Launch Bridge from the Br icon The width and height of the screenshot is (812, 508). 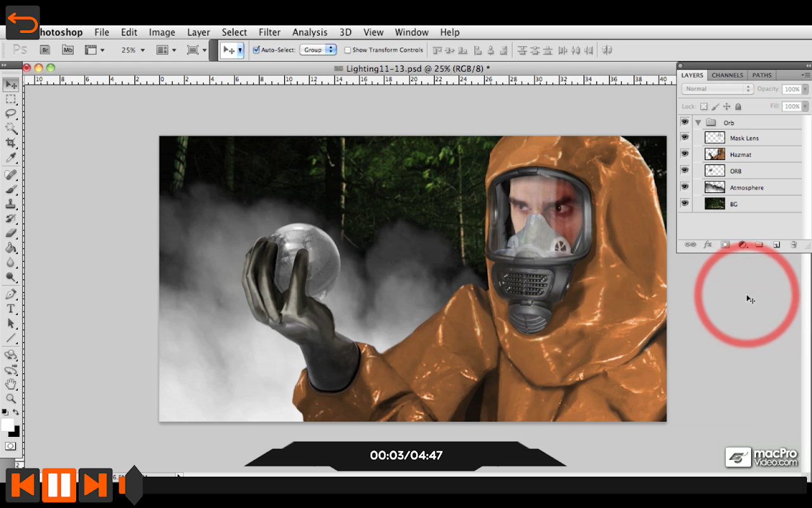pyautogui.click(x=45, y=50)
